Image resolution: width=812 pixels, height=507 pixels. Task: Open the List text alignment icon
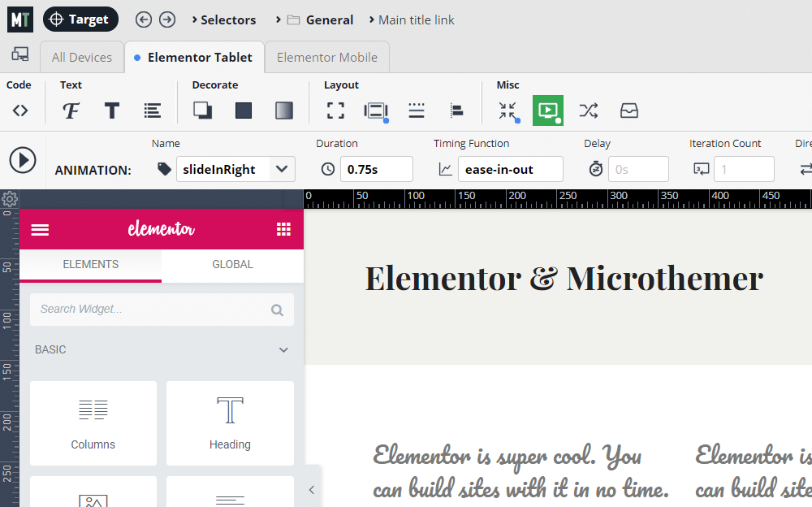(x=153, y=110)
